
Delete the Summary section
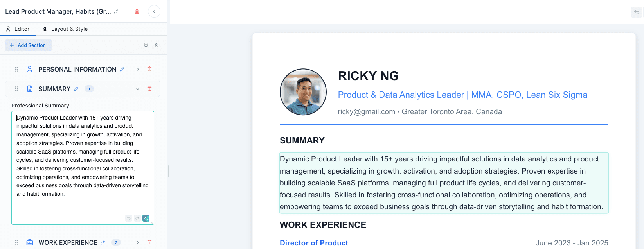(149, 88)
